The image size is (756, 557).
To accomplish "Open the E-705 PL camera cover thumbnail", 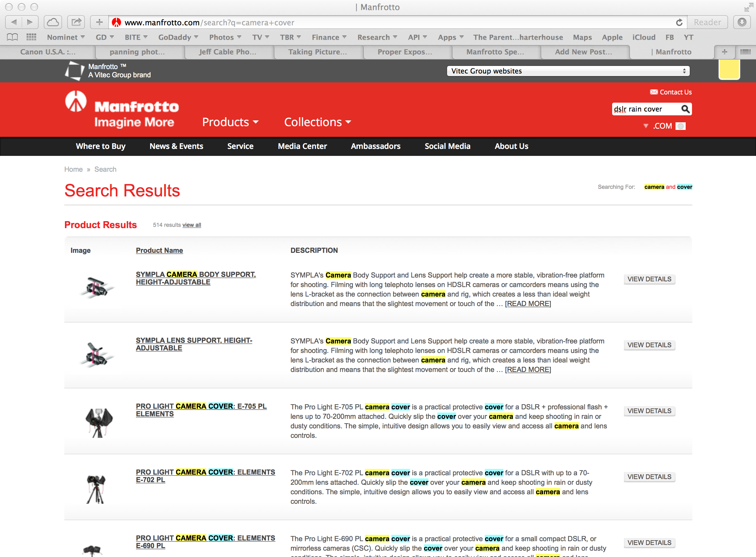I will pyautogui.click(x=99, y=423).
